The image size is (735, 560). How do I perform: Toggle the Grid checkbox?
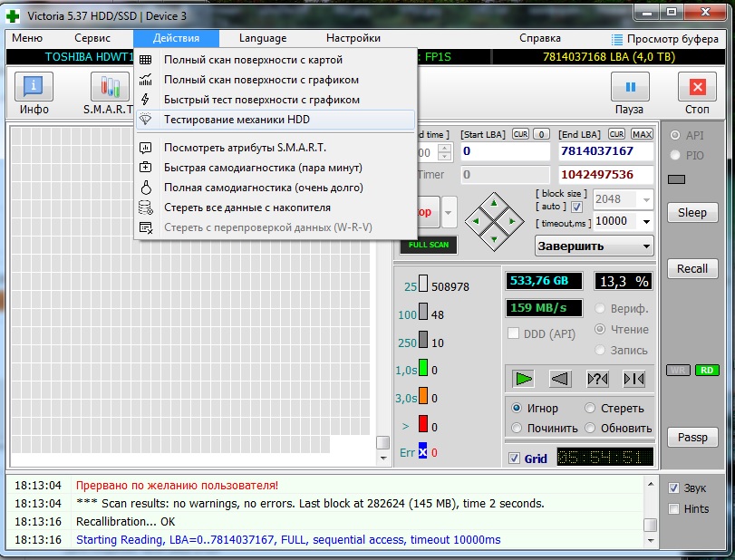pyautogui.click(x=514, y=459)
